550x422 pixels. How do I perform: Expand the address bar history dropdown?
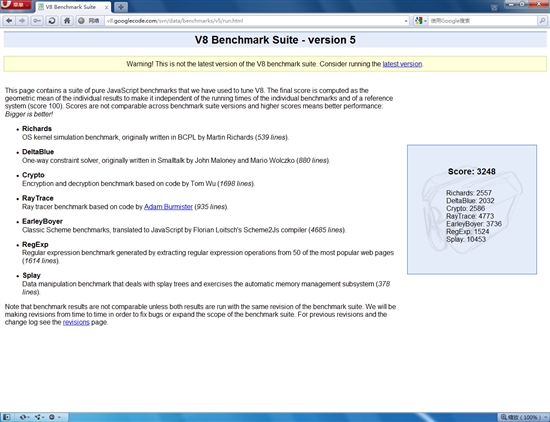406,21
